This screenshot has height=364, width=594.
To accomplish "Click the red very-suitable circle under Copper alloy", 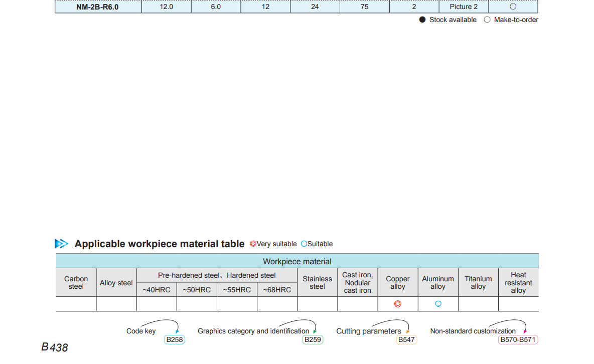I will click(x=398, y=304).
